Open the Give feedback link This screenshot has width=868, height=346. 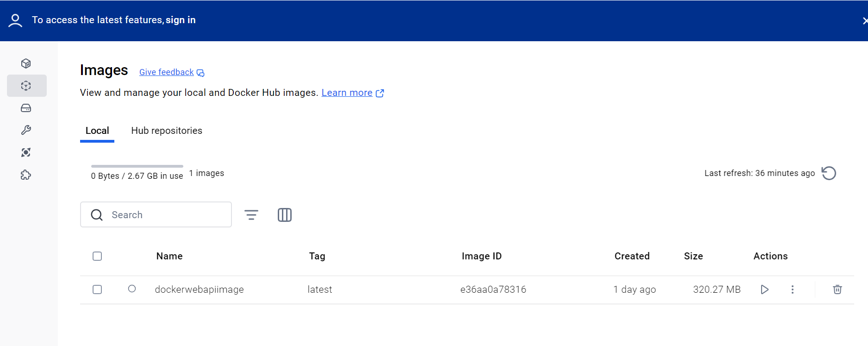pos(166,72)
